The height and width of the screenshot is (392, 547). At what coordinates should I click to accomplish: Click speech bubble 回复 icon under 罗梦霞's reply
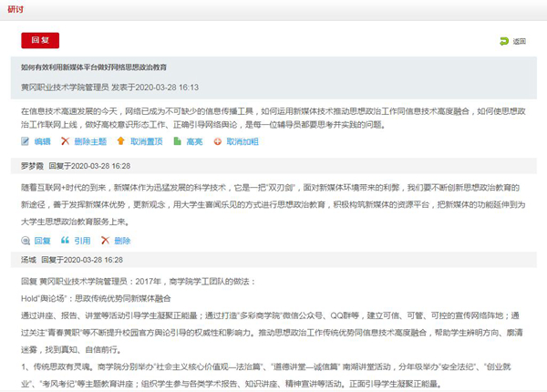click(x=26, y=241)
